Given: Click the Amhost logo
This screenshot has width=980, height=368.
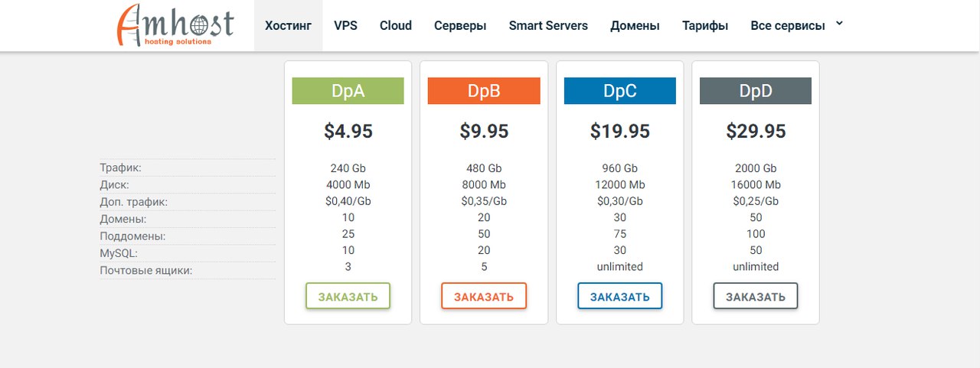Looking at the screenshot, I should pyautogui.click(x=175, y=25).
